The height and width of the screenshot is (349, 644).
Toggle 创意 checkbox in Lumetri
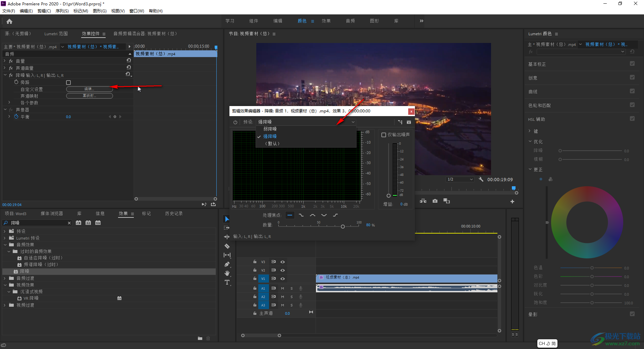(x=632, y=78)
